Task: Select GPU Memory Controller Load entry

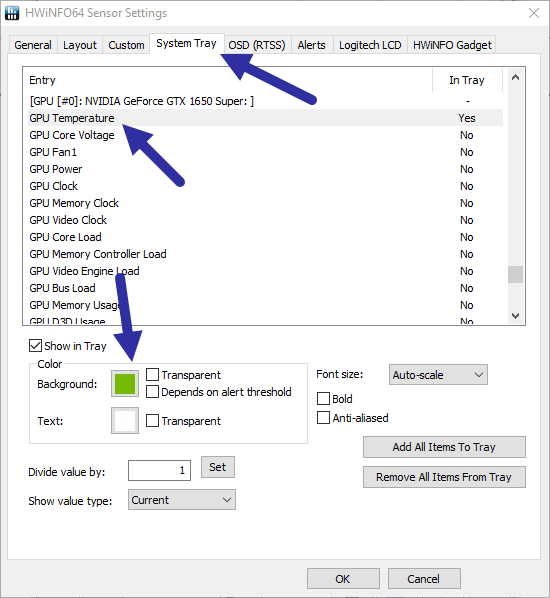Action: (265, 254)
